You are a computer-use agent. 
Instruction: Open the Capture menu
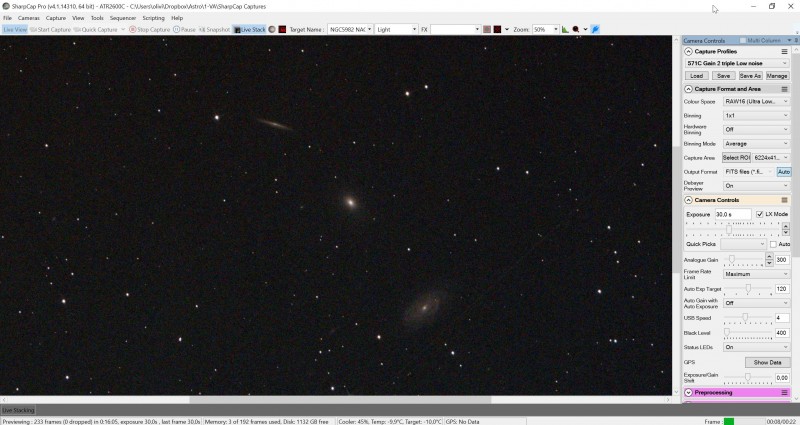[x=56, y=18]
